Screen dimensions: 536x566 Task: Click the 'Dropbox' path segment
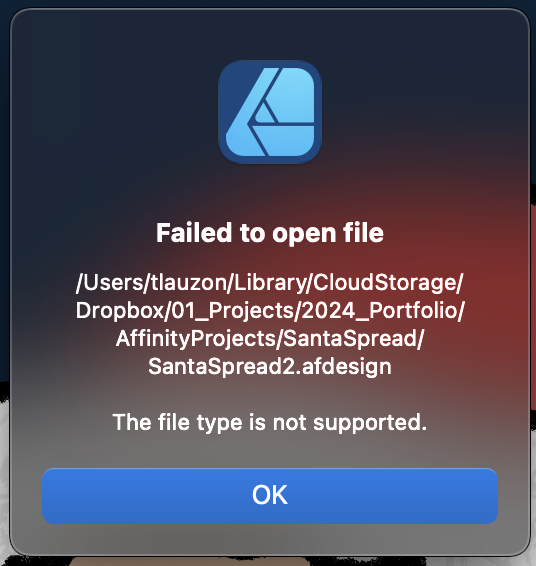119,310
